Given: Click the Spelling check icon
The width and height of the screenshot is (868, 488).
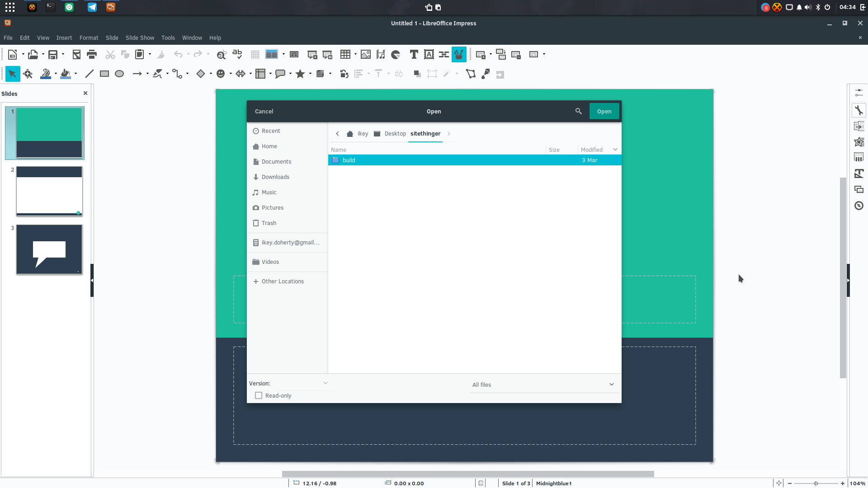Looking at the screenshot, I should (x=237, y=55).
